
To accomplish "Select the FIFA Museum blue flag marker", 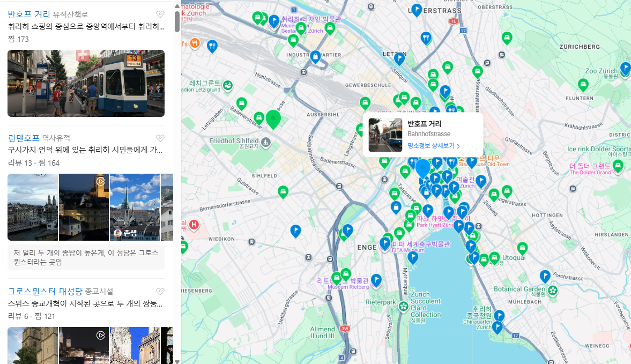I will tap(385, 244).
